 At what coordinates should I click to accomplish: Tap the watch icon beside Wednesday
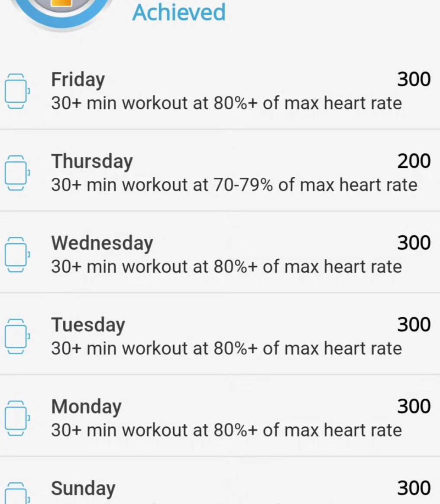pyautogui.click(x=16, y=254)
